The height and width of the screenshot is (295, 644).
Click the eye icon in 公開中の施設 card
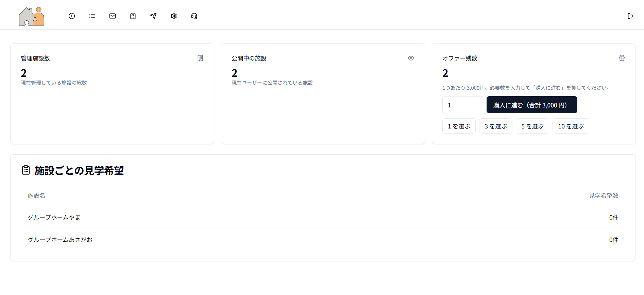point(411,58)
